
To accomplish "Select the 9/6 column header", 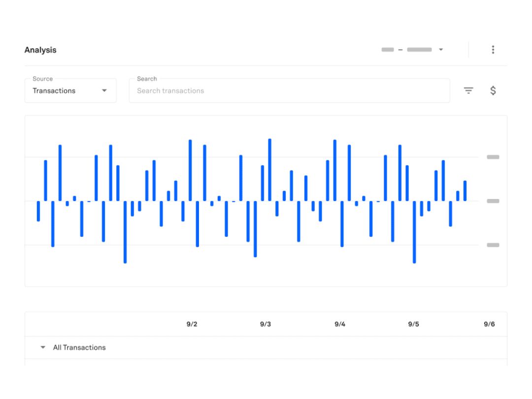I will tap(489, 324).
